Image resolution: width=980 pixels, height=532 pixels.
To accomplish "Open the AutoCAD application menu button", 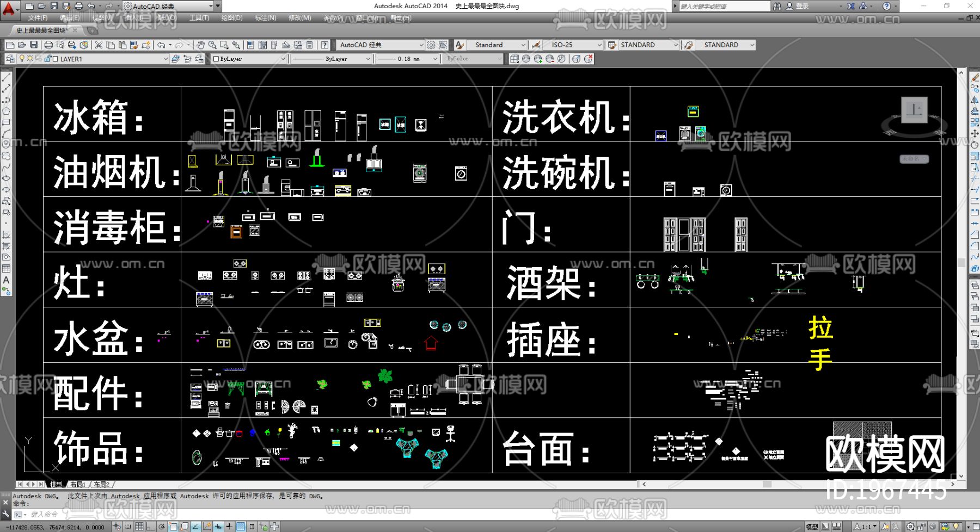I will pos(9,9).
